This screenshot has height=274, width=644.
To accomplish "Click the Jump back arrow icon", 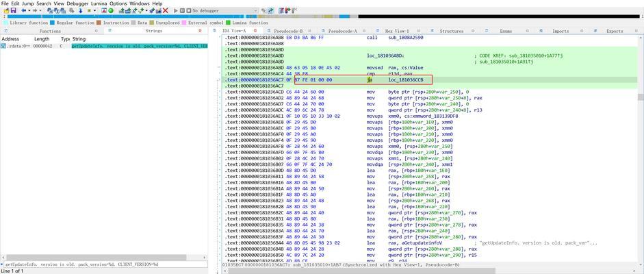I will coord(23,10).
